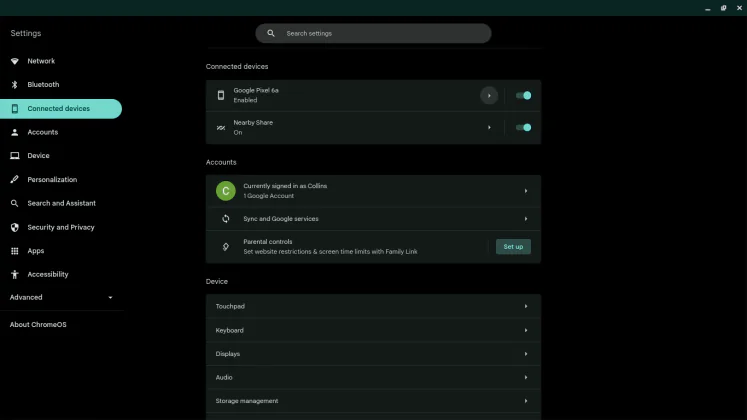The width and height of the screenshot is (747, 420).
Task: Click the Search and Assistant magnifier icon
Action: coord(15,203)
